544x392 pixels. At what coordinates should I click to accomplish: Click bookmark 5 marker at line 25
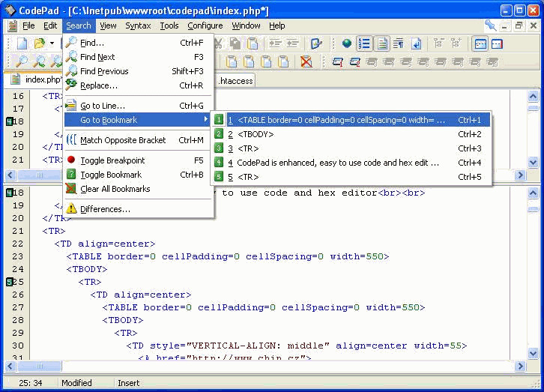(10, 282)
